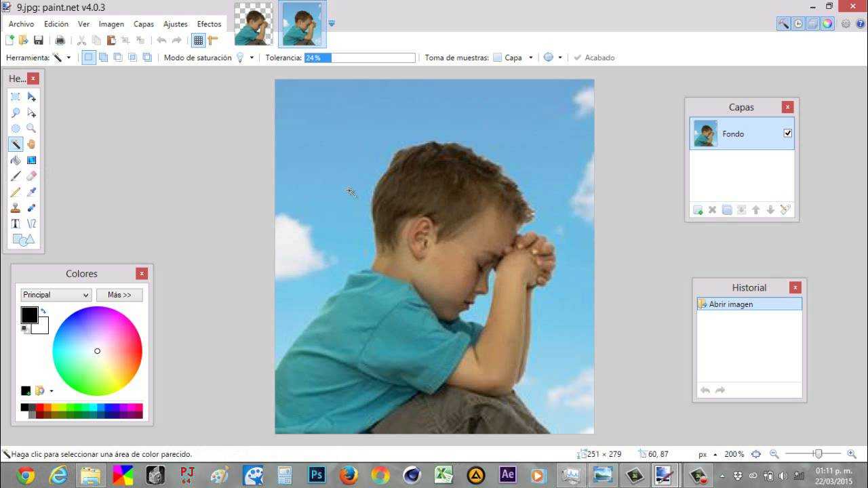Adjust the Tolerancia slider bar
The height and width of the screenshot is (488, 868).
pos(359,58)
